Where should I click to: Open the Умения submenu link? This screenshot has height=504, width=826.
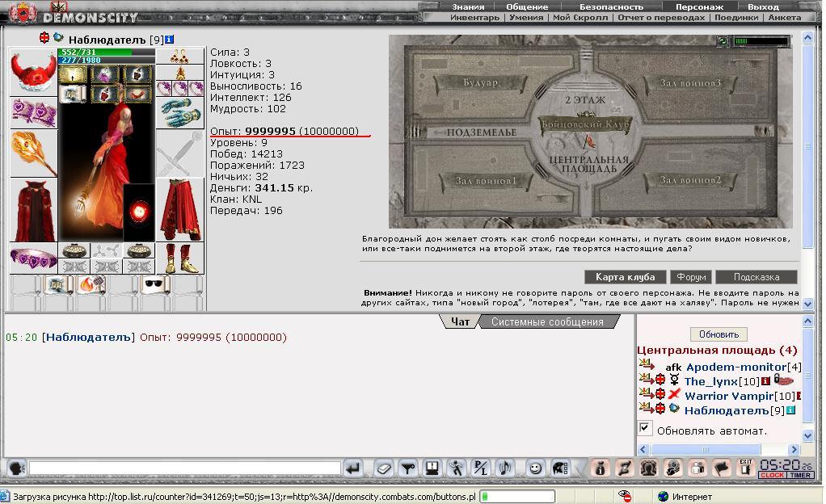525,18
